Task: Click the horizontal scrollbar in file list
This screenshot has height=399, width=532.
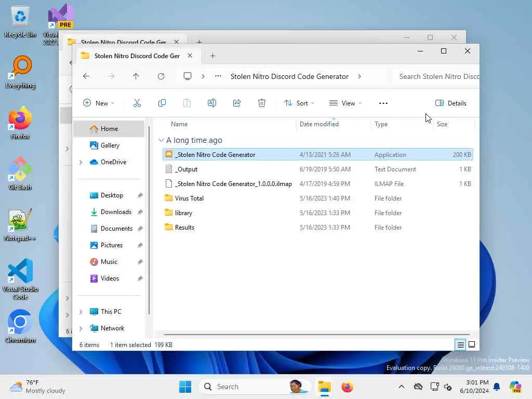Action: coord(316,335)
